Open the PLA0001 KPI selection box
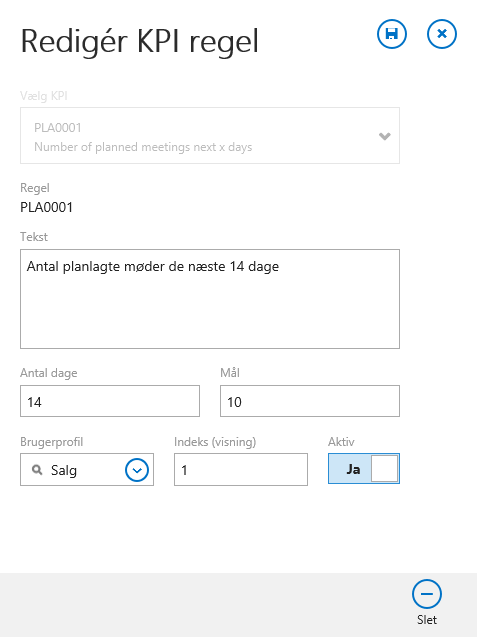 (210, 135)
